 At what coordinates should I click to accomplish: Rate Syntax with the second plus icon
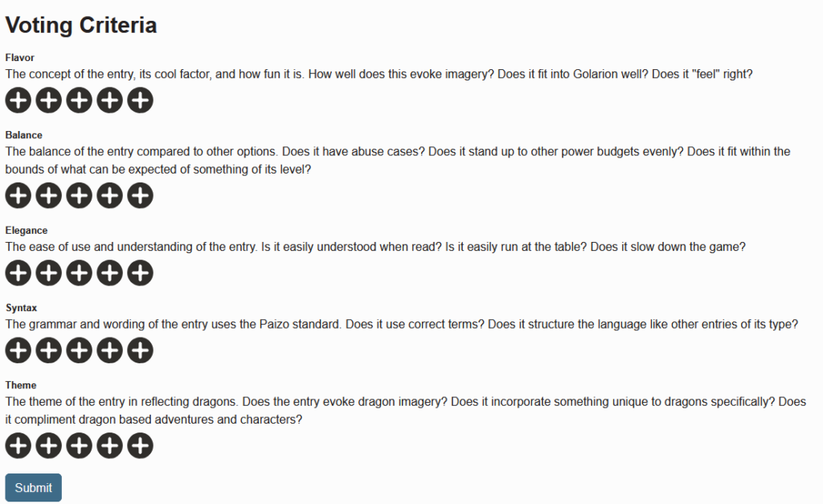click(49, 350)
